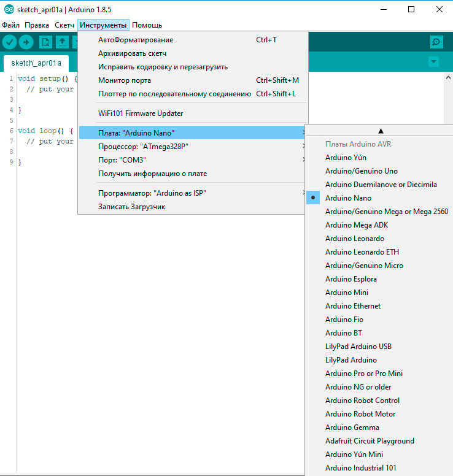Open the sketch tab dropdown arrow
This screenshot has height=476, width=453.
(x=434, y=62)
